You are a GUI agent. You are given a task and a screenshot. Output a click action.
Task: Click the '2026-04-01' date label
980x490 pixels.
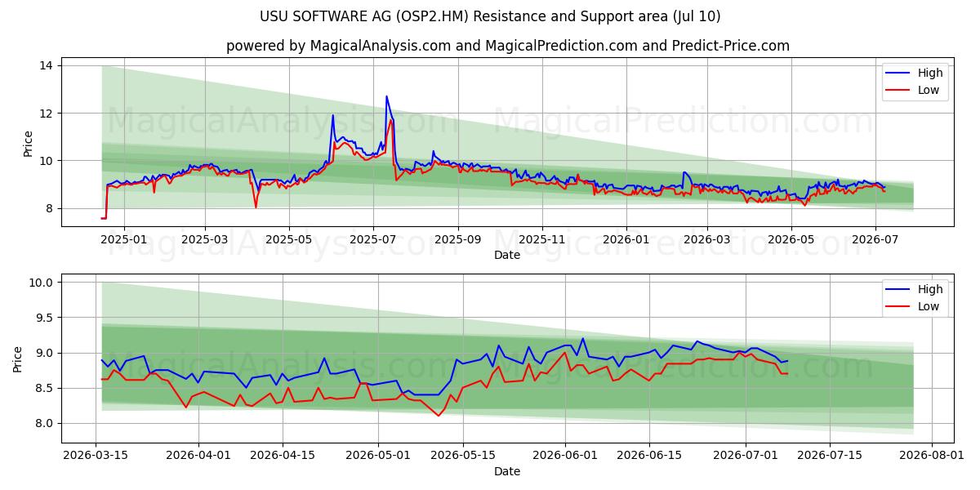click(198, 456)
